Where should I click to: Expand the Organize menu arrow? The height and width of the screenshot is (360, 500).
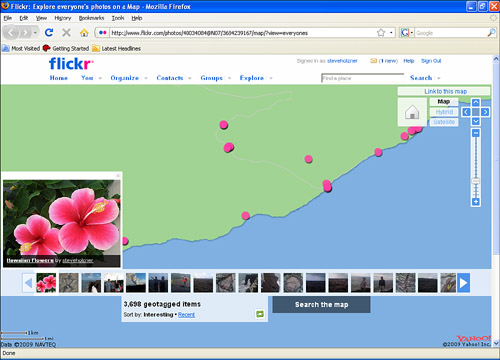[x=146, y=78]
